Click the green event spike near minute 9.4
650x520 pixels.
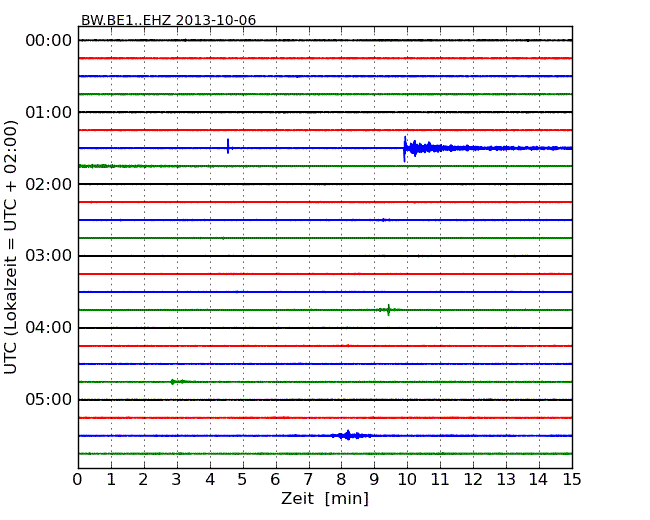point(388,310)
